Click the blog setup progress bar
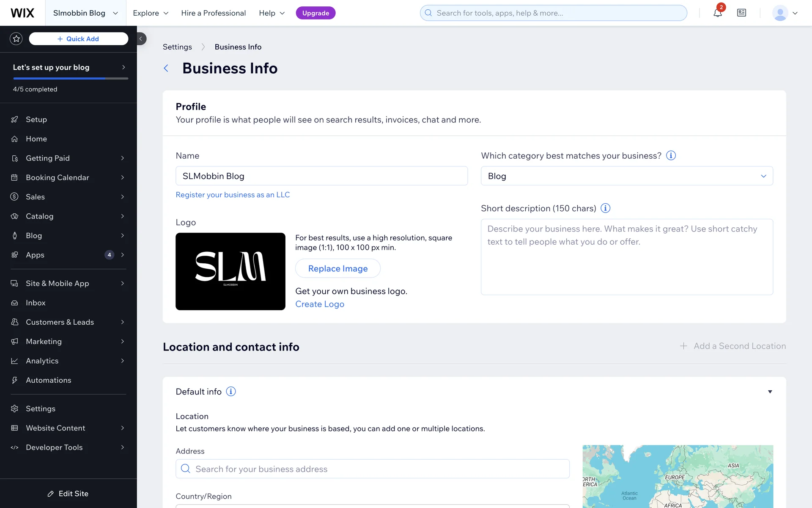This screenshot has width=812, height=508. (x=71, y=78)
